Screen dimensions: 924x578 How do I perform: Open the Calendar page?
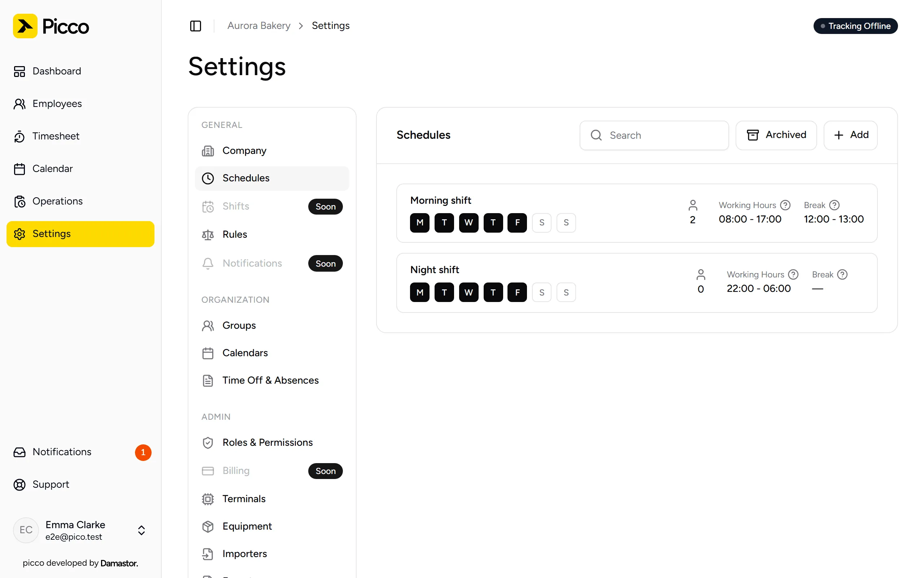tap(80, 169)
